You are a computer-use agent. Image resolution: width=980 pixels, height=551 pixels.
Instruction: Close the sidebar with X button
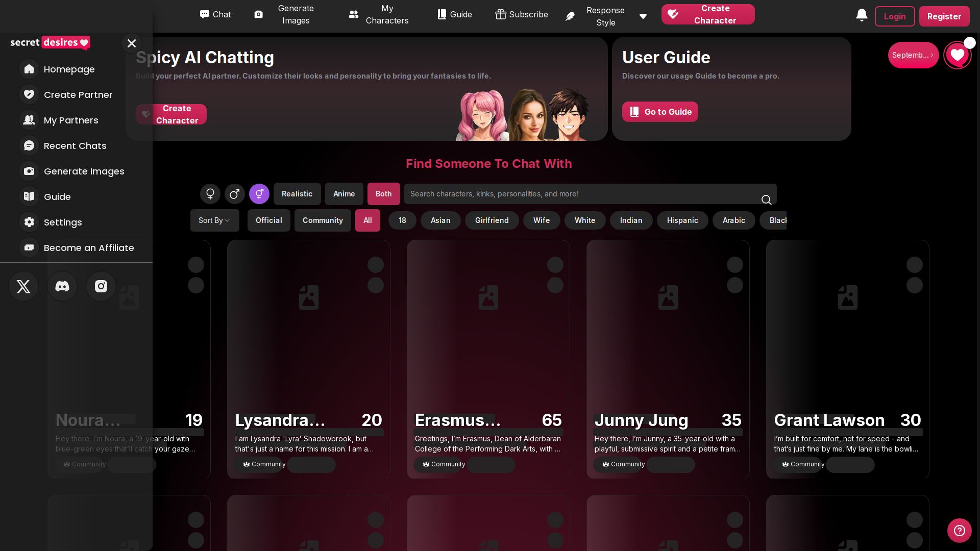click(x=132, y=43)
